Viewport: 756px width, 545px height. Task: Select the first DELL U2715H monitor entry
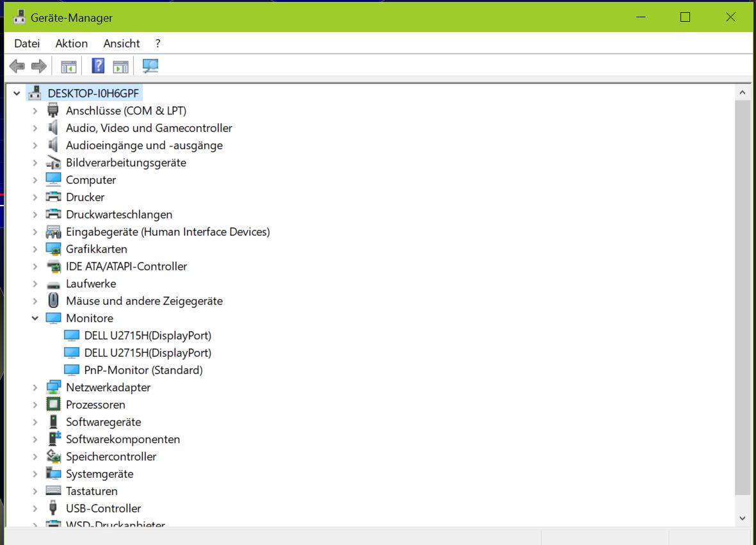(148, 335)
